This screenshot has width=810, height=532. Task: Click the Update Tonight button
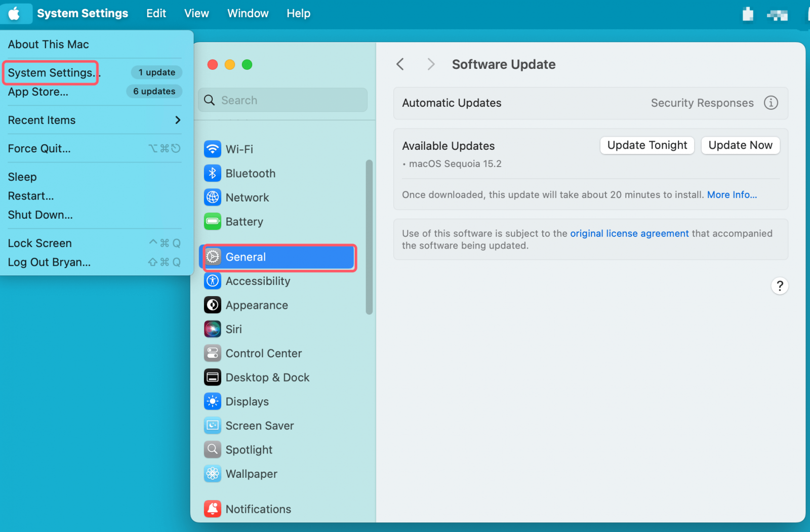tap(647, 145)
